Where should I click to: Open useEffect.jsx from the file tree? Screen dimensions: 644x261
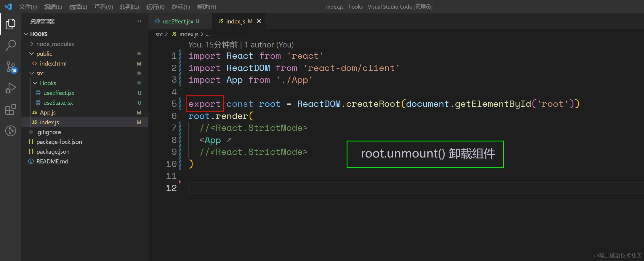pyautogui.click(x=59, y=93)
